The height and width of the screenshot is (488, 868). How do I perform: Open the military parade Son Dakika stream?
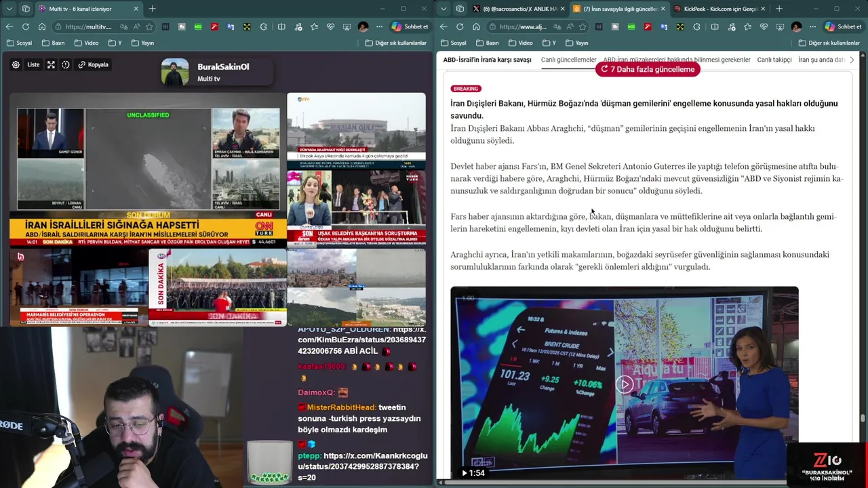pyautogui.click(x=217, y=287)
